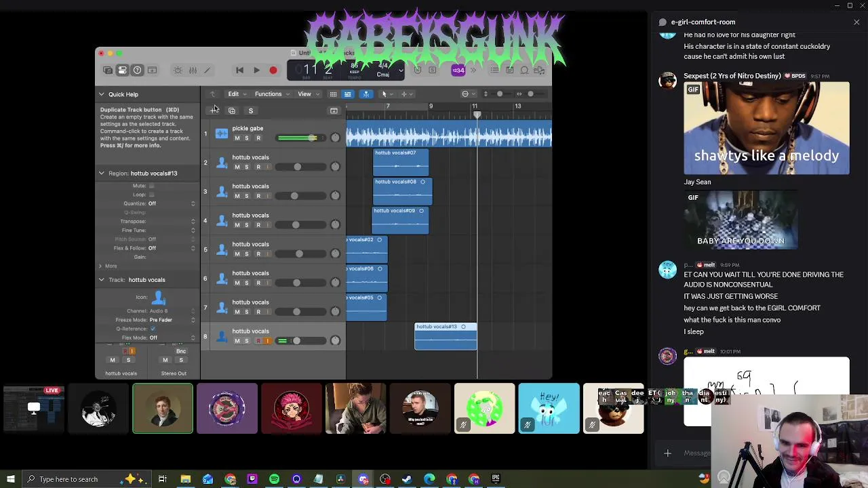Screen dimensions: 868x488
Task: Open the List Editors icon in toolbar
Action: [x=494, y=70]
